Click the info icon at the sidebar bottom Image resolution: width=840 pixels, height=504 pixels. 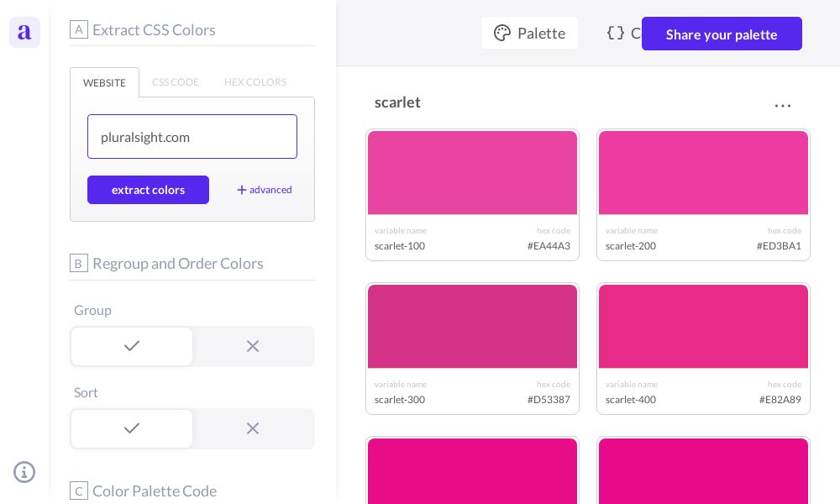click(24, 472)
